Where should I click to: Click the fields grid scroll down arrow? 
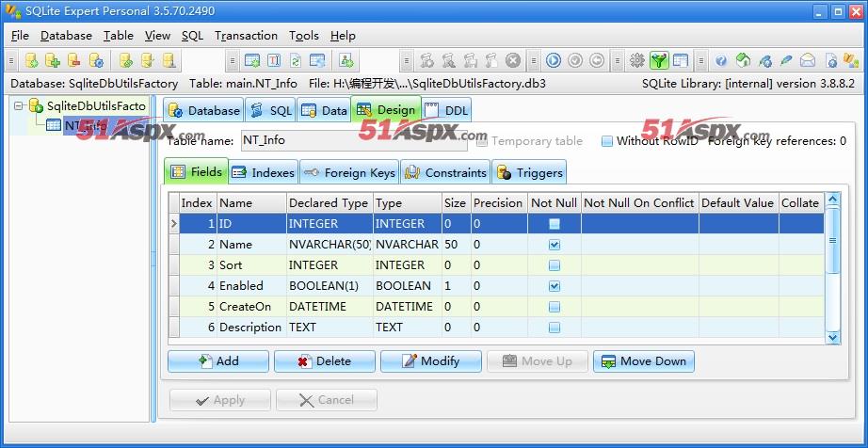(x=832, y=337)
